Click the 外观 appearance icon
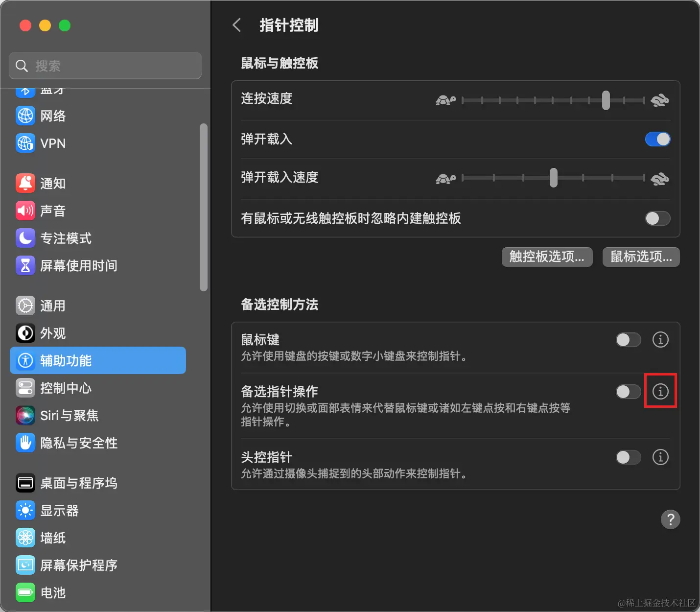The width and height of the screenshot is (700, 612). [25, 333]
